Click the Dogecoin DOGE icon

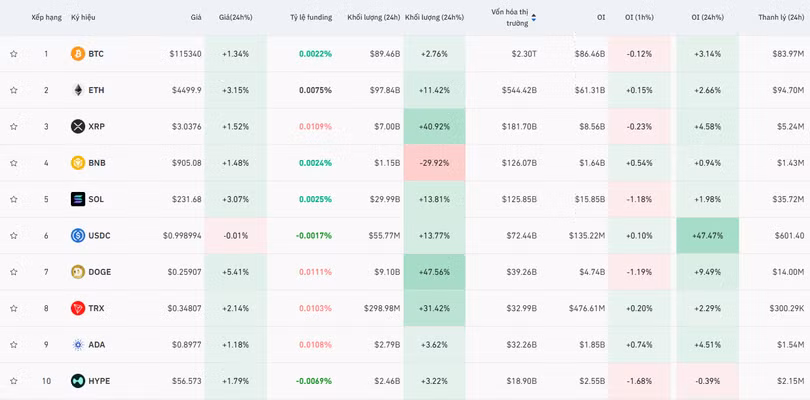(x=78, y=272)
